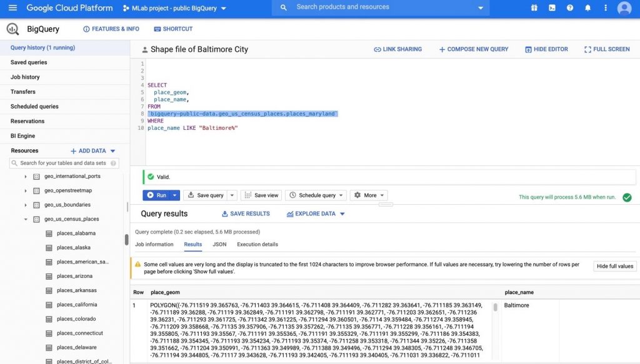This screenshot has width=640, height=364.
Task: Switch to the JSON tab
Action: click(x=219, y=245)
